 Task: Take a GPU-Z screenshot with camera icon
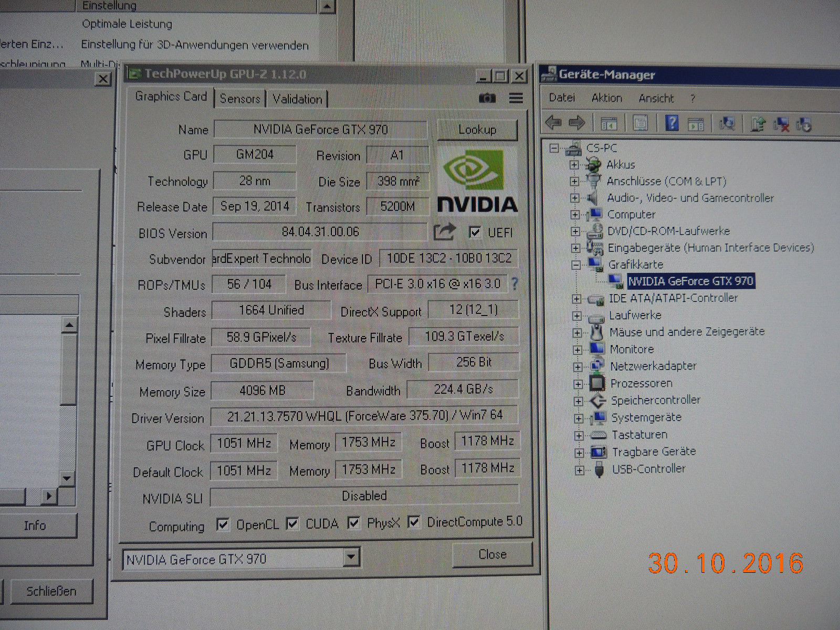pyautogui.click(x=487, y=98)
